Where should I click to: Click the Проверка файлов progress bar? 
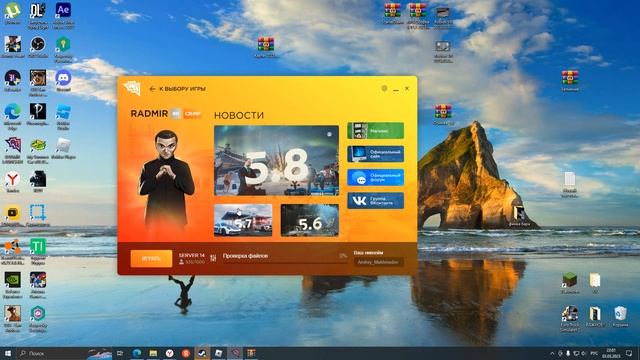(x=284, y=262)
